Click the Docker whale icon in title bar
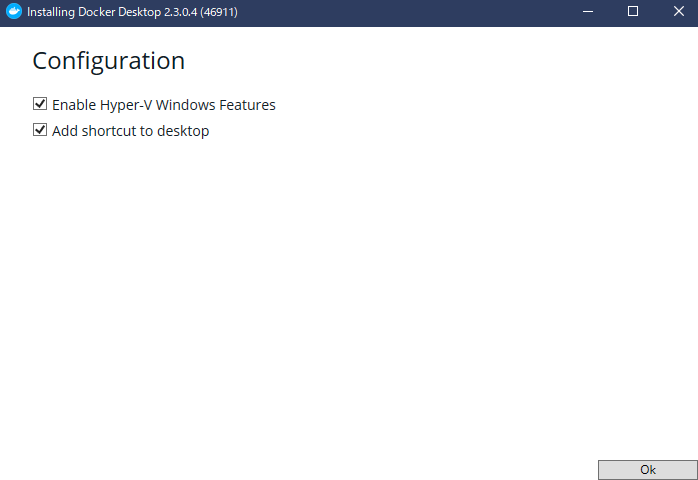The image size is (698, 480). point(14,12)
